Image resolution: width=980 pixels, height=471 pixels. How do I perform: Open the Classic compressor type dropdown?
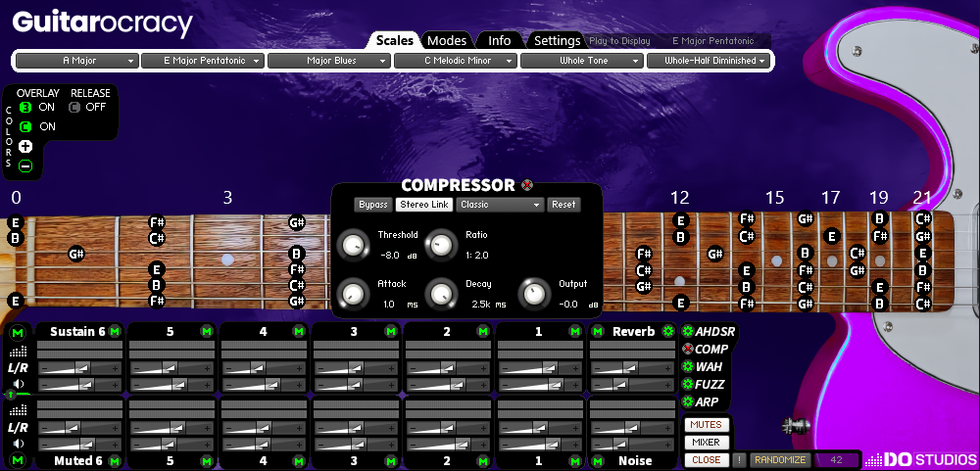click(500, 205)
